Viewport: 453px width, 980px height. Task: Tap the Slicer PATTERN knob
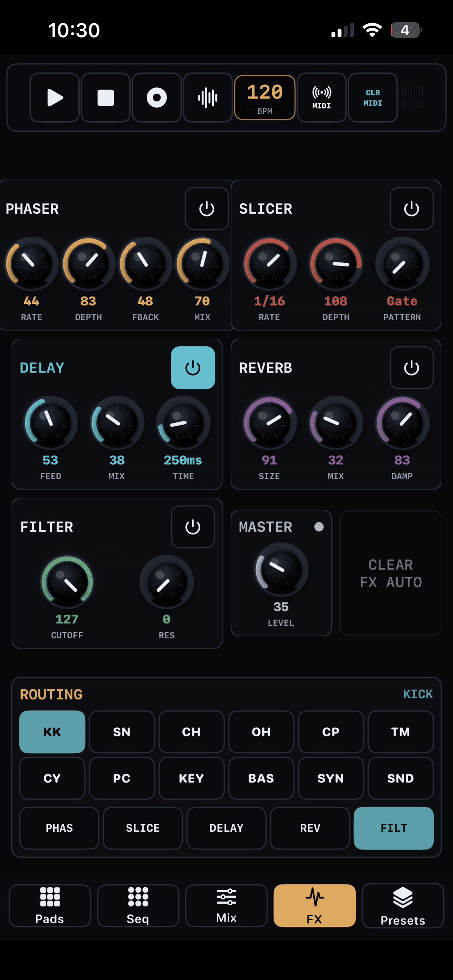point(402,264)
